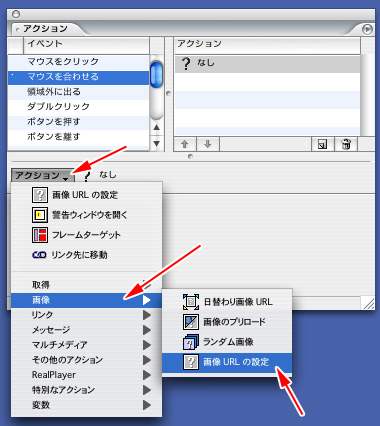Click the イベント column header
The height and width of the screenshot is (426, 380).
coord(87,45)
